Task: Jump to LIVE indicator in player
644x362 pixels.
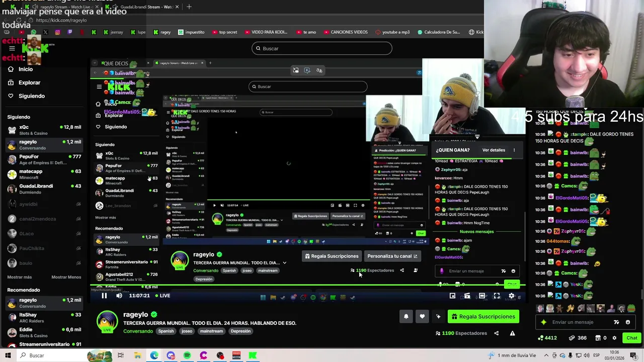Action: click(163, 296)
